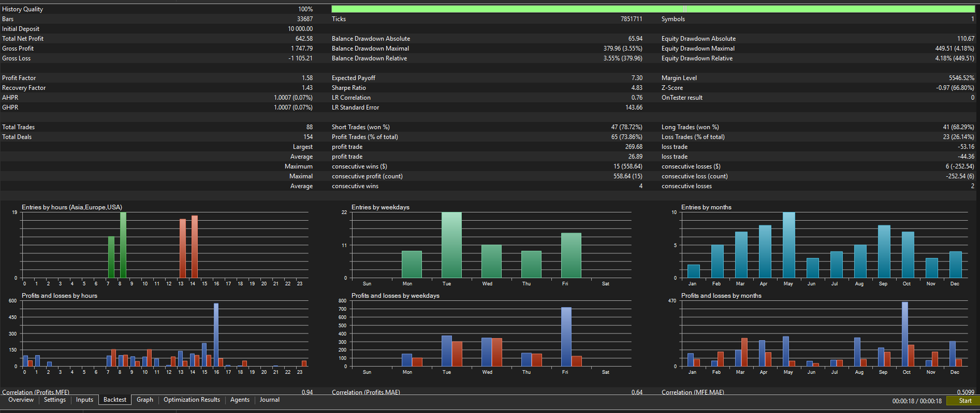Click the Z-Score value -0.97 (66.80%)
980x413 pixels.
tap(955, 87)
